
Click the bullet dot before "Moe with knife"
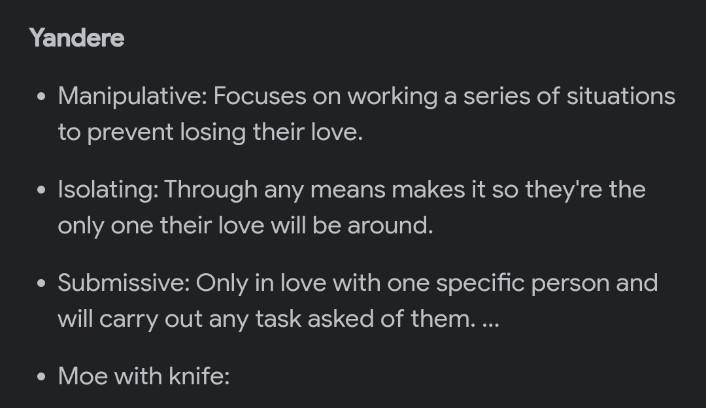click(40, 378)
